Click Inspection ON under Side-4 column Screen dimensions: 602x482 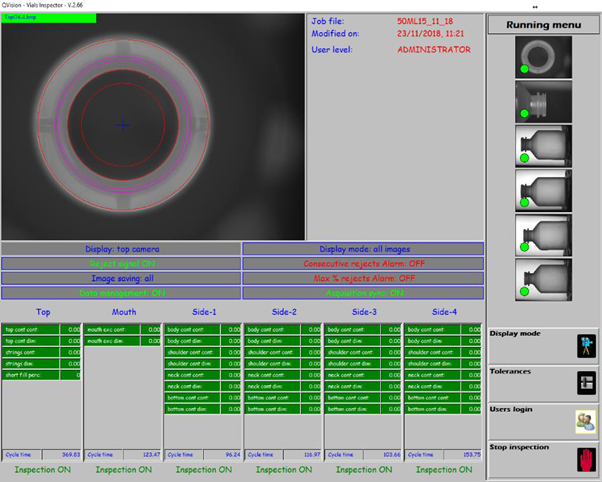pos(443,469)
